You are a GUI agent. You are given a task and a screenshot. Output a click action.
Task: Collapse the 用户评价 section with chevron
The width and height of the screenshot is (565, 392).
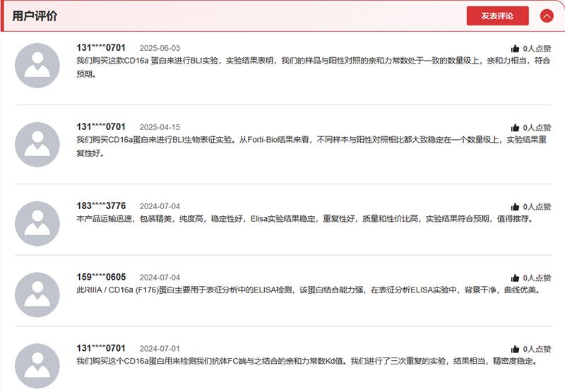(x=547, y=16)
